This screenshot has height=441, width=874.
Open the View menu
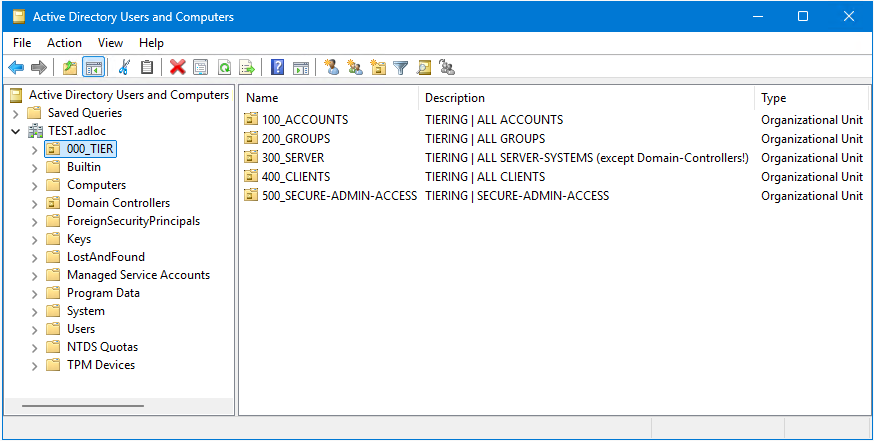[110, 43]
